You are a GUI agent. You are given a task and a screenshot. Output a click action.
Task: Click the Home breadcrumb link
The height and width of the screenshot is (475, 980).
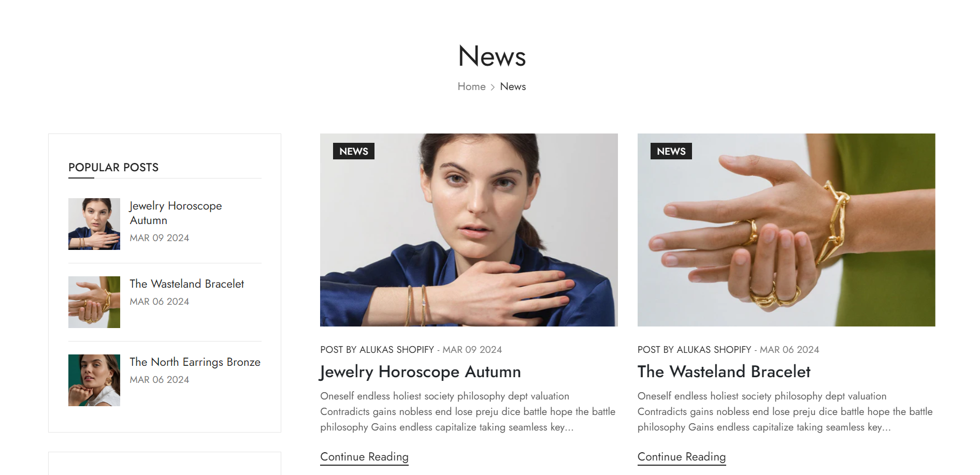pyautogui.click(x=471, y=86)
